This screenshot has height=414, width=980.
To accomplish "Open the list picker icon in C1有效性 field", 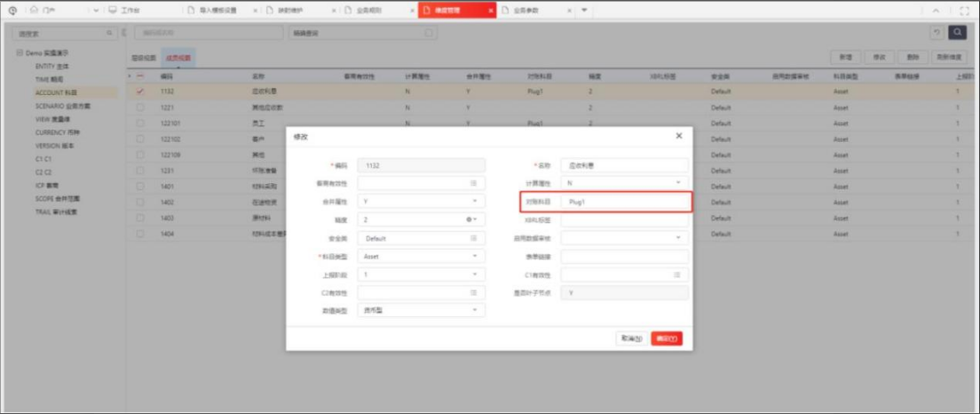I will coord(677,275).
